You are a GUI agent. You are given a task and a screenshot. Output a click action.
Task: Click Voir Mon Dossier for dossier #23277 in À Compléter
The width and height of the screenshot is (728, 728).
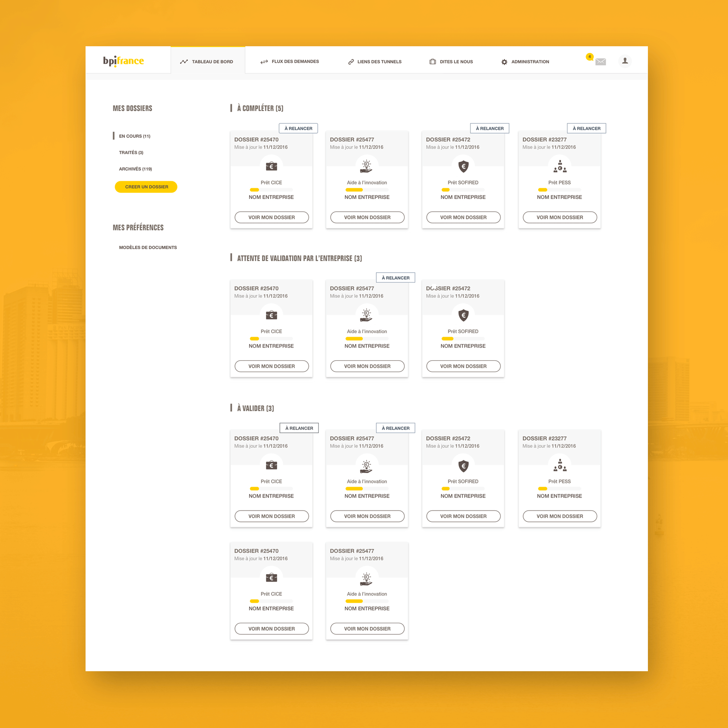click(x=559, y=217)
